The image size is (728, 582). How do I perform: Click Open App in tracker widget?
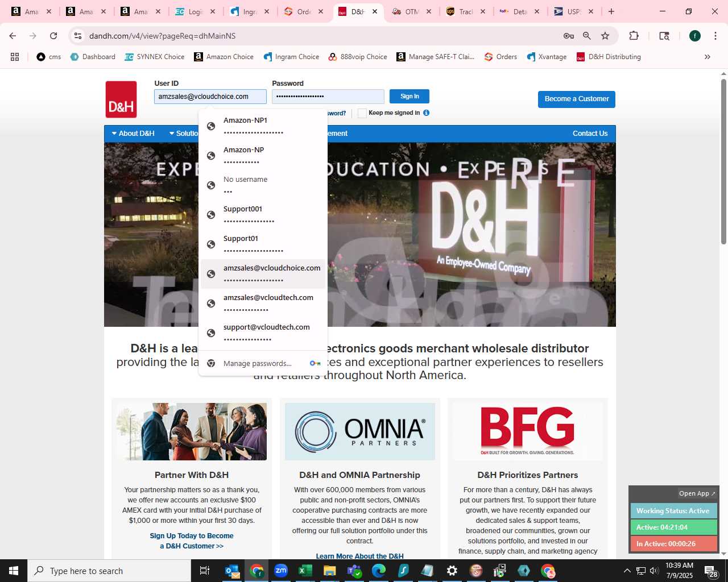(x=697, y=493)
